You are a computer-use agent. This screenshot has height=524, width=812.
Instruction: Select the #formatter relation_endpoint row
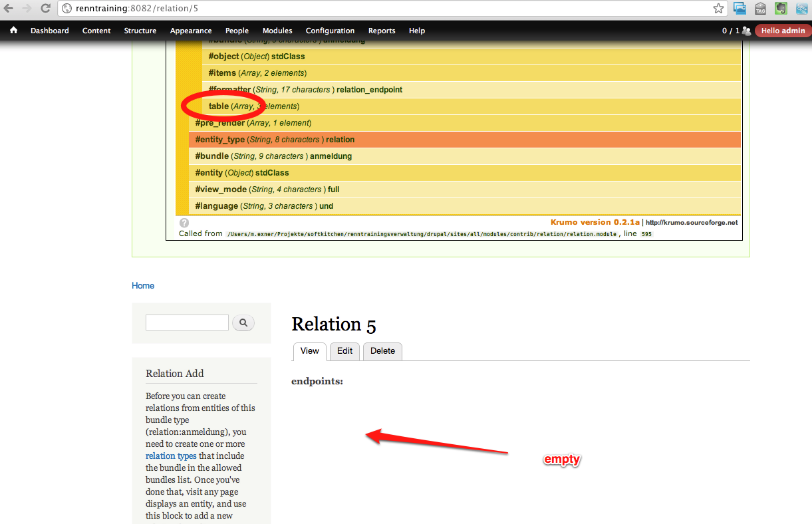(472, 90)
